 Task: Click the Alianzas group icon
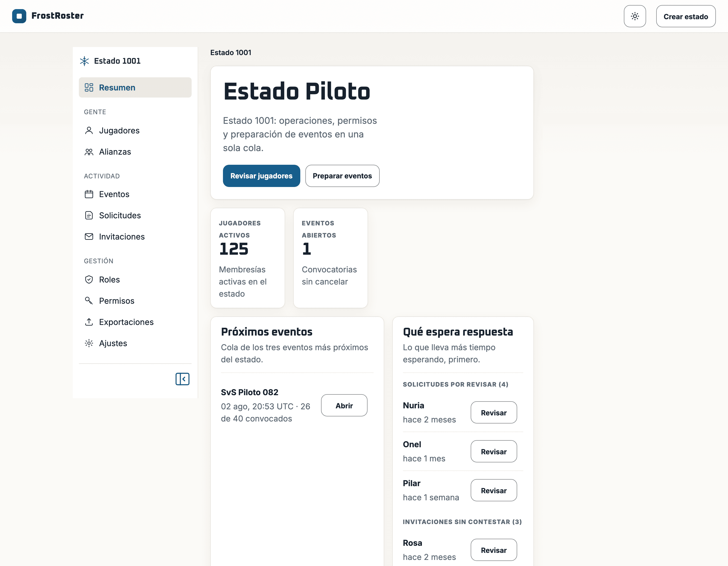(x=89, y=152)
